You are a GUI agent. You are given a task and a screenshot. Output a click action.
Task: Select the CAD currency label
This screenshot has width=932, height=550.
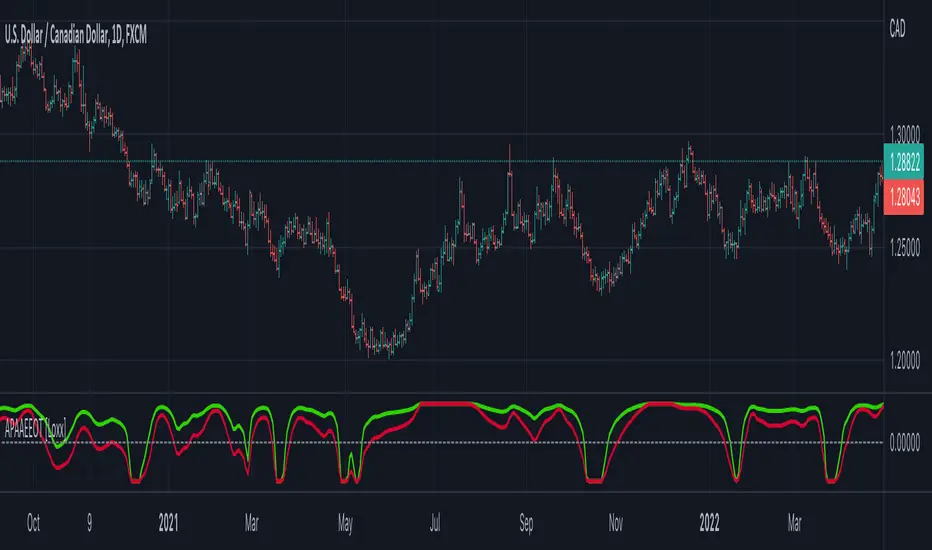[897, 29]
